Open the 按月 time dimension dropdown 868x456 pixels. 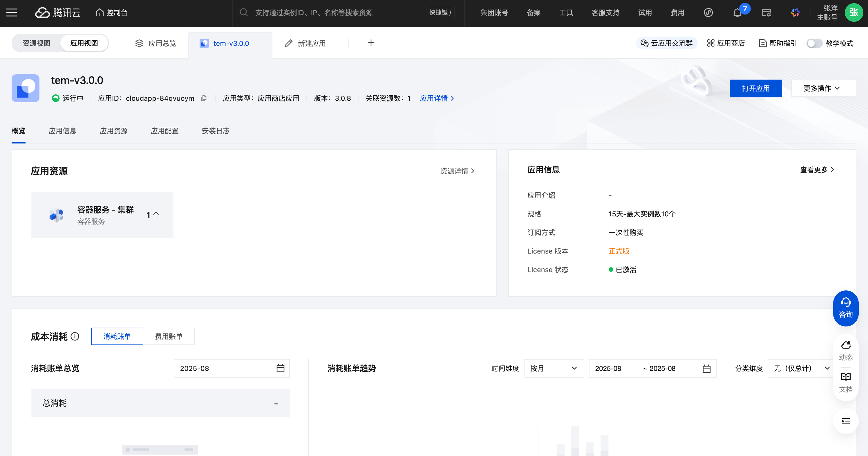(553, 368)
